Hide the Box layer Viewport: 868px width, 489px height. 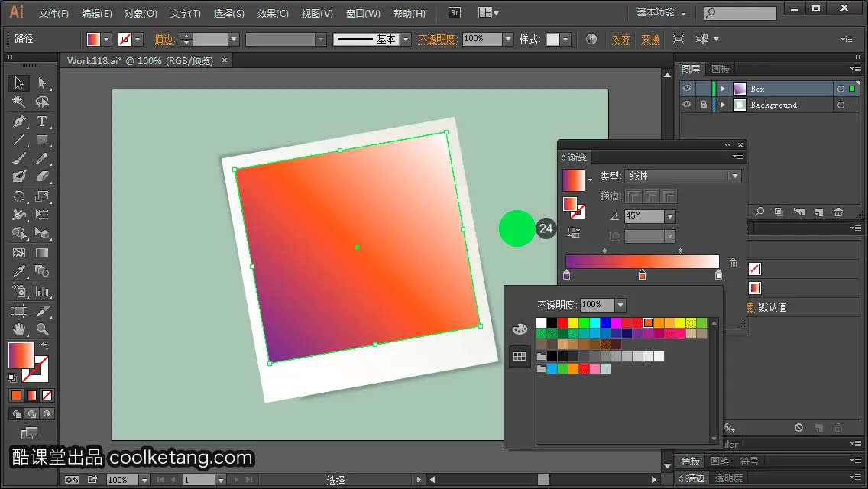687,89
